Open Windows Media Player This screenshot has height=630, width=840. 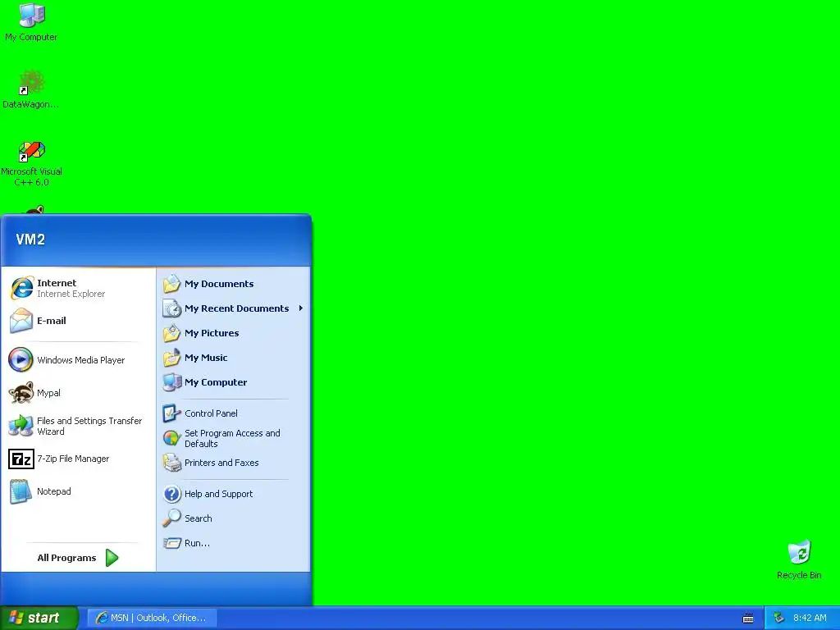[79, 360]
